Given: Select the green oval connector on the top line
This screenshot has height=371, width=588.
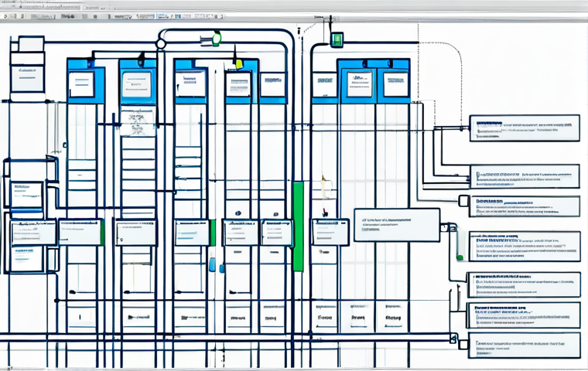Looking at the screenshot, I should [x=217, y=39].
